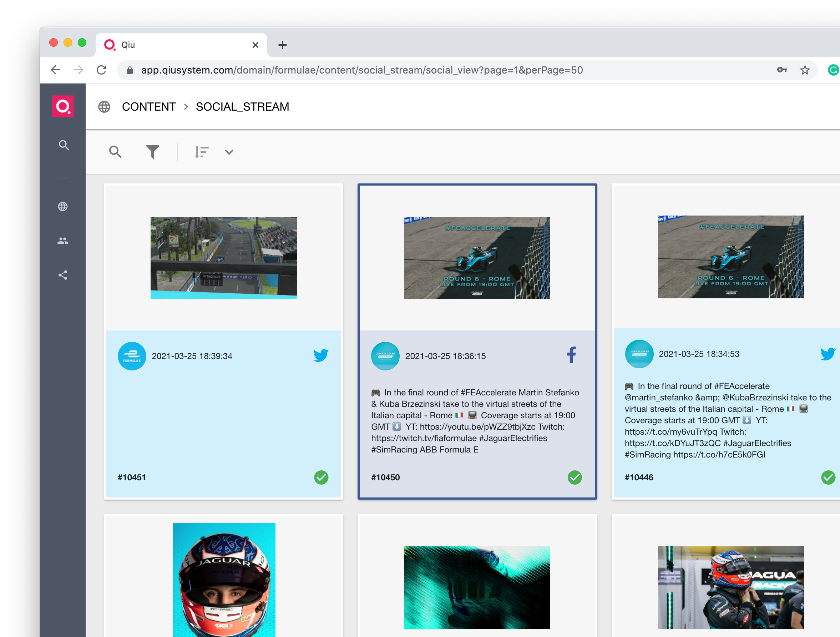Open the Jaguar helmet portrait thumbnail
840x637 pixels.
224,580
